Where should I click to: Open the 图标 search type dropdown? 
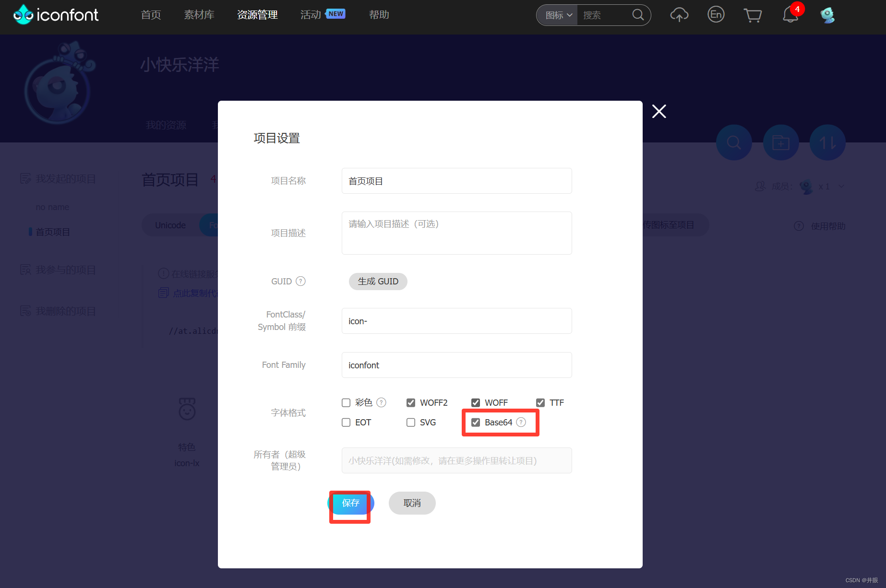559,15
